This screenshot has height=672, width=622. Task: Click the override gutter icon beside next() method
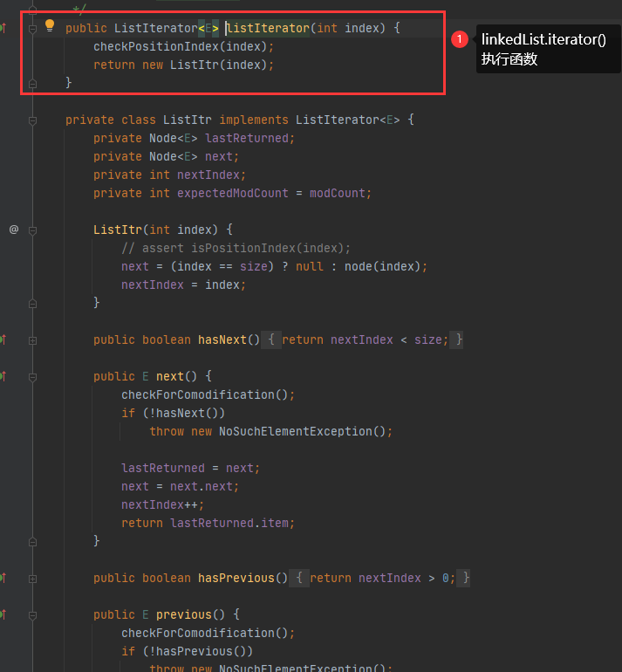3,377
